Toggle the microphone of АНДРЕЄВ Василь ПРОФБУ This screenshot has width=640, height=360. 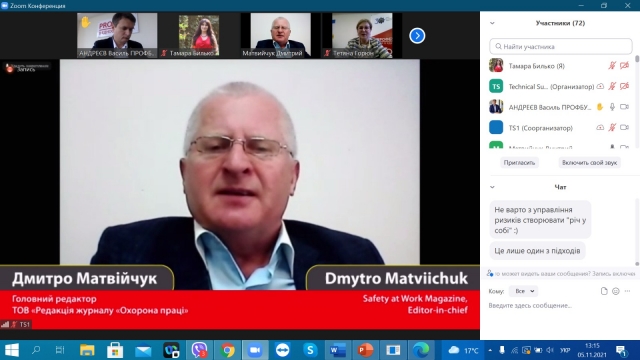(612, 107)
